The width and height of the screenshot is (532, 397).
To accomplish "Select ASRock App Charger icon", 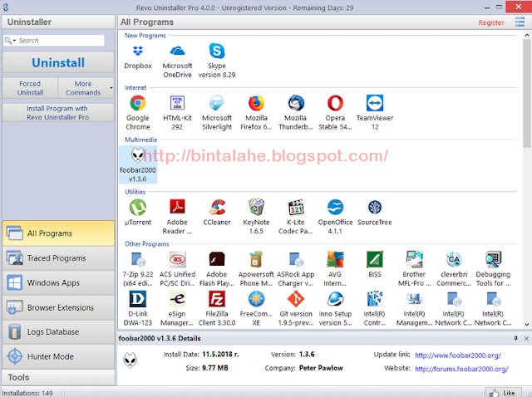I will tap(296, 260).
